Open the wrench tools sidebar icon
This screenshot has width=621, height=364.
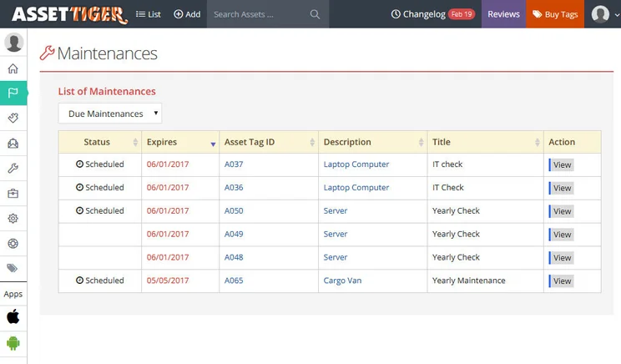13,169
